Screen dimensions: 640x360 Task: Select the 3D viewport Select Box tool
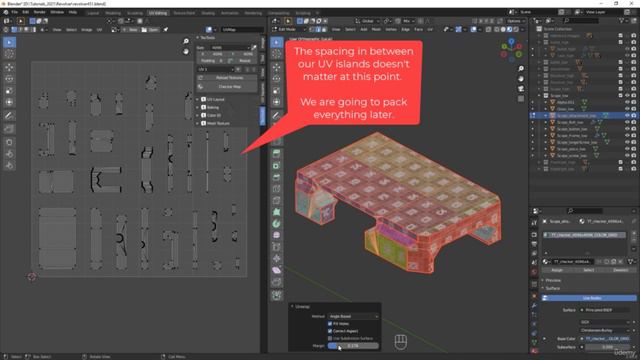277,42
